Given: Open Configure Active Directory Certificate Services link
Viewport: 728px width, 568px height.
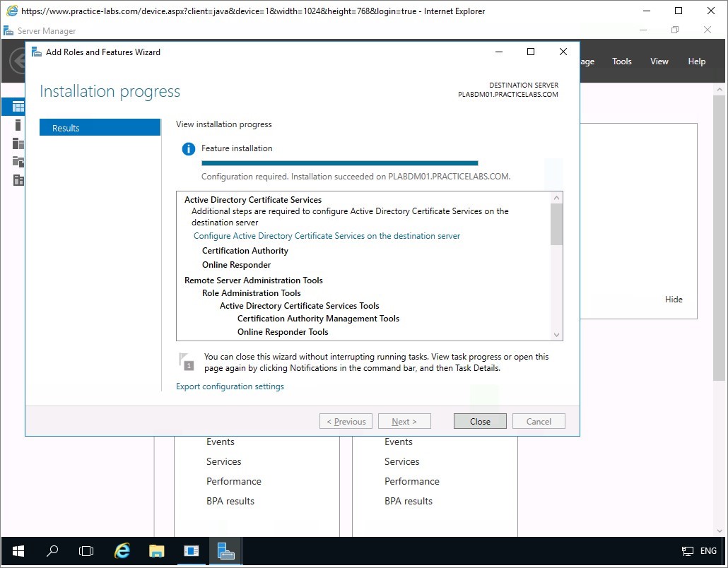Looking at the screenshot, I should pos(327,236).
